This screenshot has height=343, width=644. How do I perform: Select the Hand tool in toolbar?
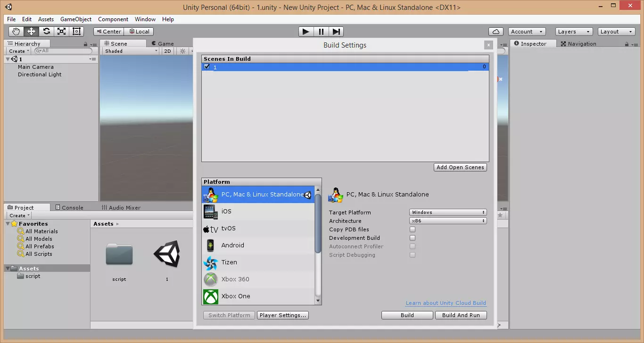pos(17,32)
